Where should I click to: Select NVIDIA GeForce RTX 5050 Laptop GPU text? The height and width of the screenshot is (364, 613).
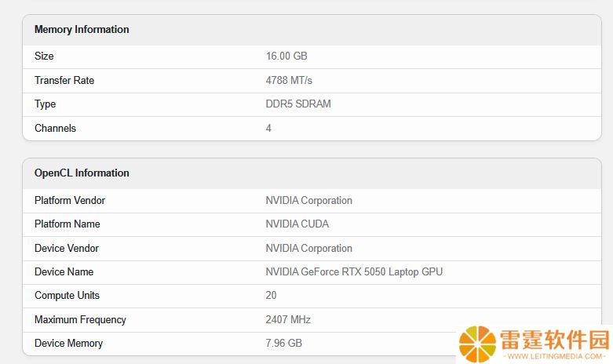(x=354, y=272)
